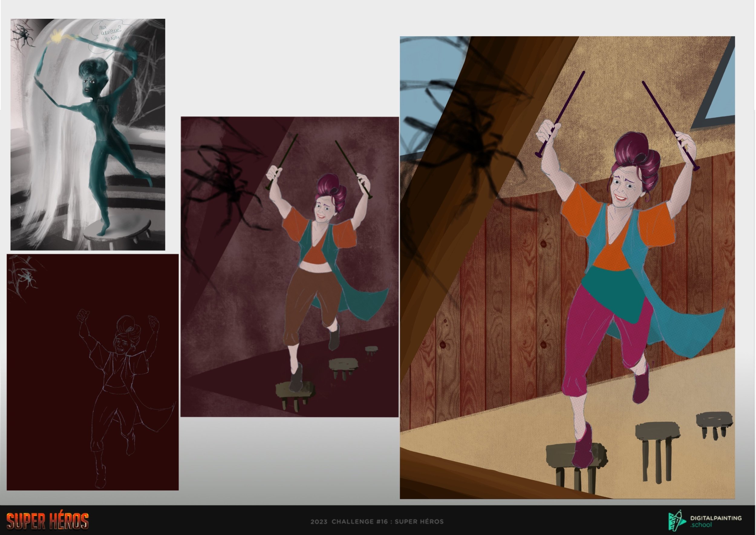Select the dark maroon line-art sketch
Viewport: 756px width, 535px height.
coord(93,372)
